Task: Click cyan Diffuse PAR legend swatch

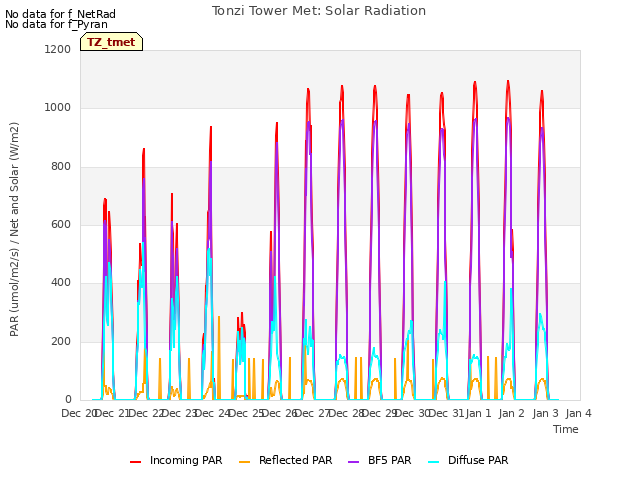Action: click(x=434, y=462)
